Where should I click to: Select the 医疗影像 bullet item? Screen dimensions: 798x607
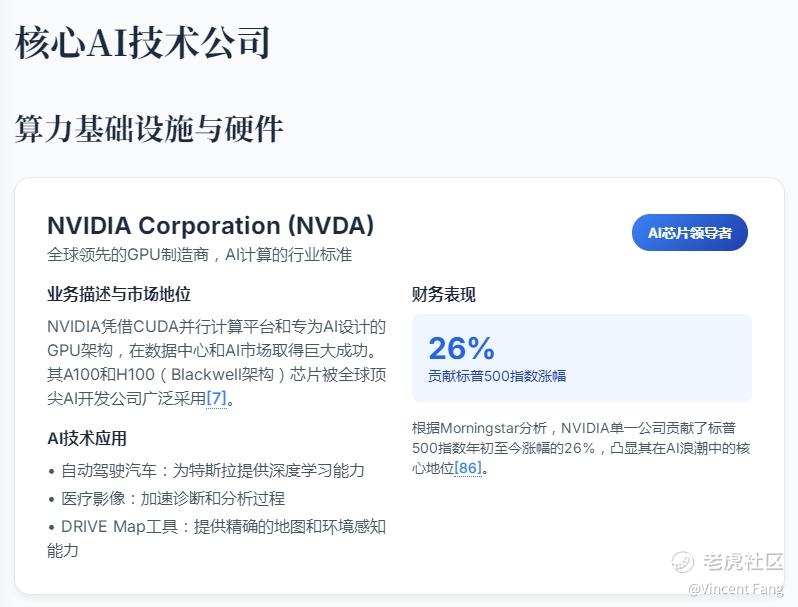pos(166,498)
